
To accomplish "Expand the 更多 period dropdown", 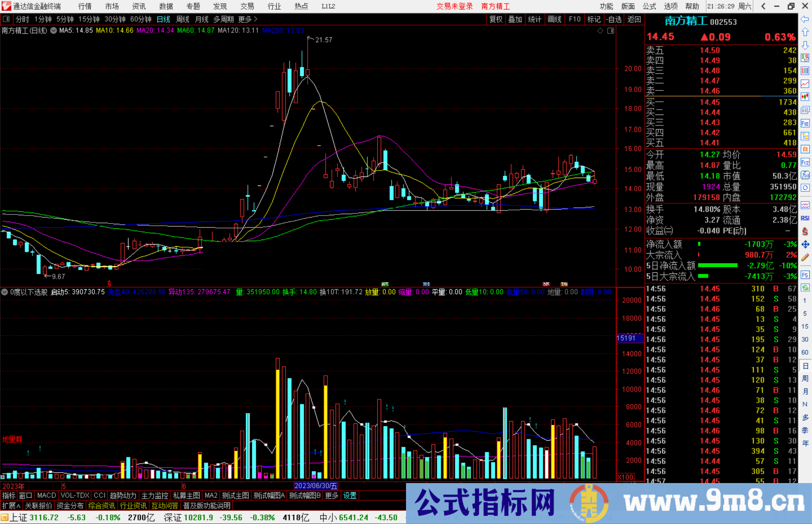I will click(x=244, y=19).
